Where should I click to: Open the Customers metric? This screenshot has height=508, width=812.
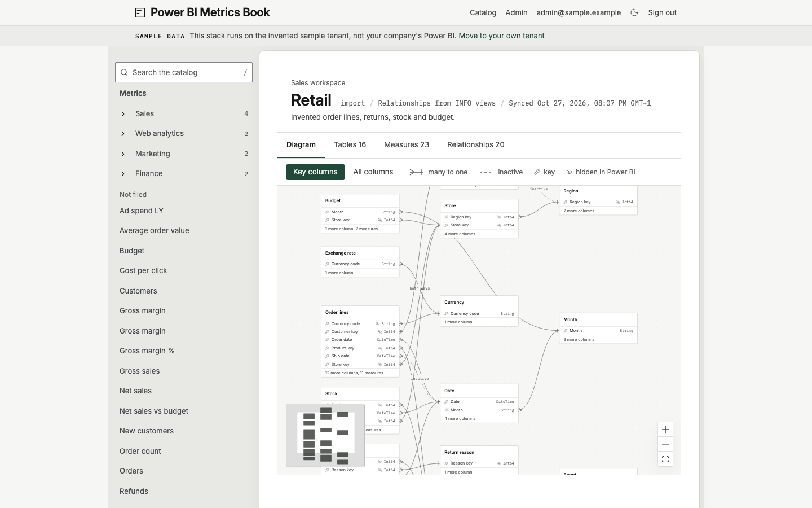(138, 291)
